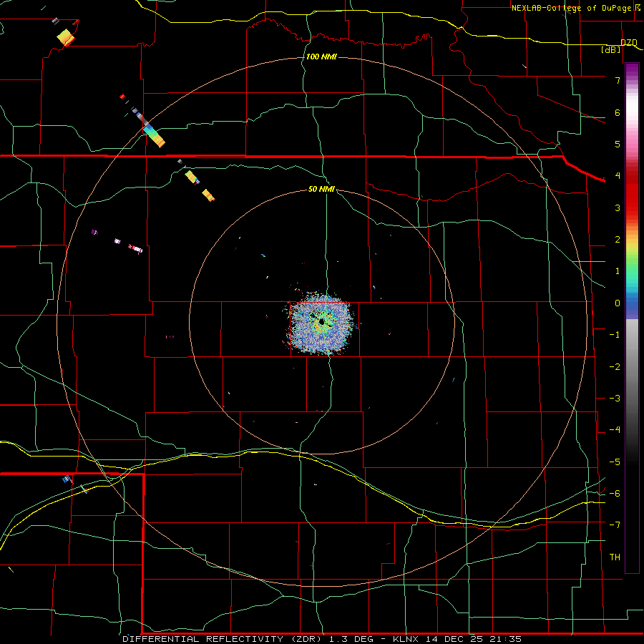
Task: Click the 0 value on the dB scale
Action: (618, 303)
